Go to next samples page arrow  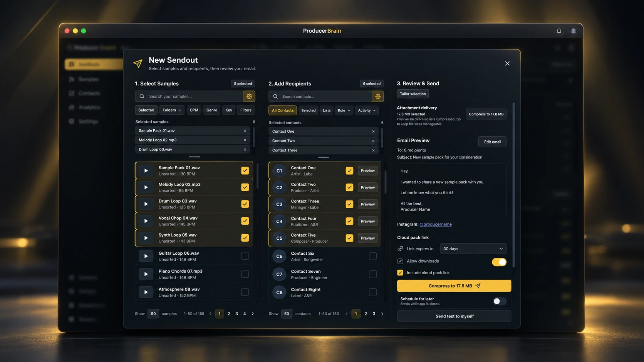click(253, 314)
